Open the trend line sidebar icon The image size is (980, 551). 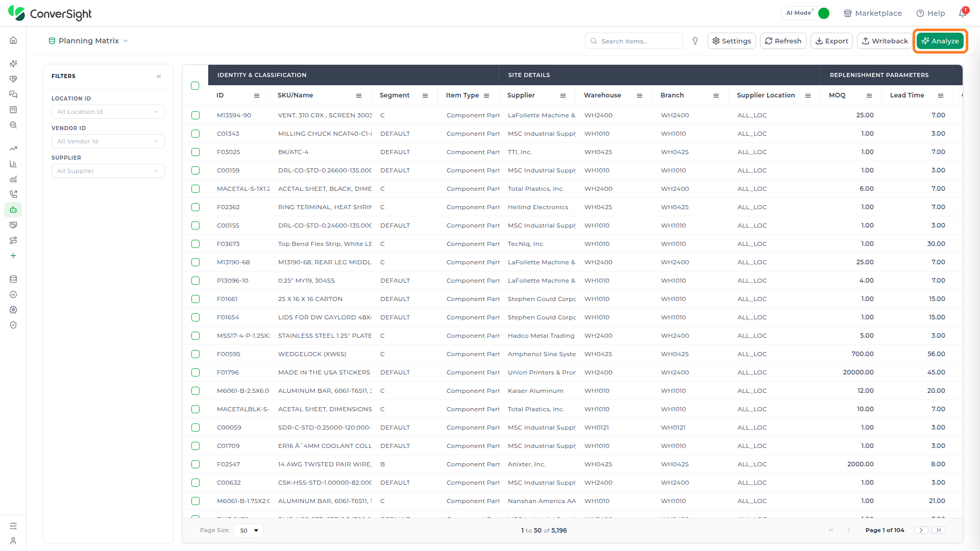13,148
